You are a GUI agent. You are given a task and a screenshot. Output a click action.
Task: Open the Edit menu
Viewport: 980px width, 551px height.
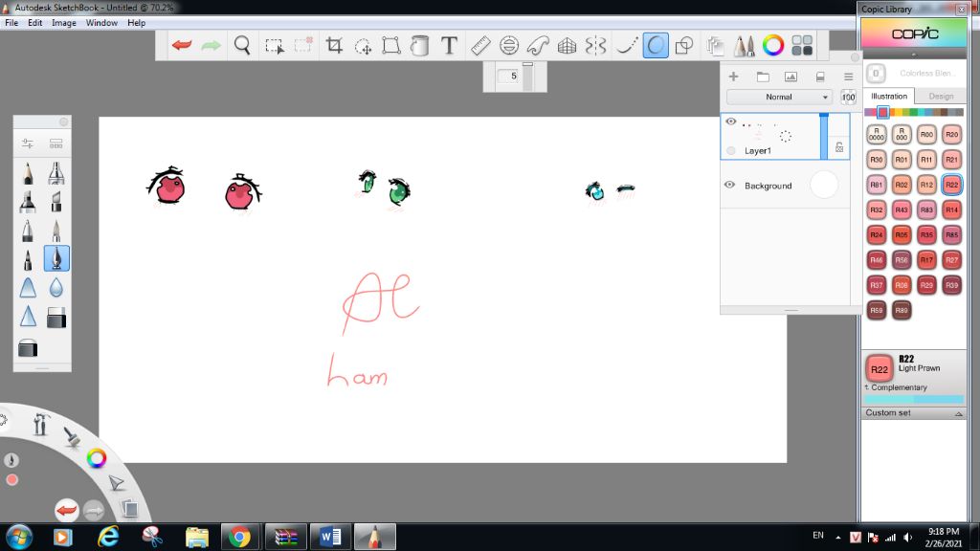[35, 23]
